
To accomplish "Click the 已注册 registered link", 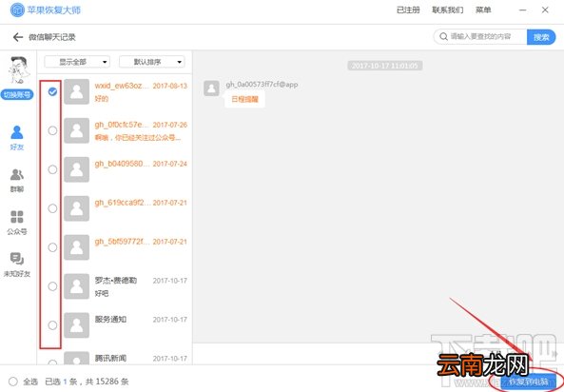I will [x=408, y=10].
